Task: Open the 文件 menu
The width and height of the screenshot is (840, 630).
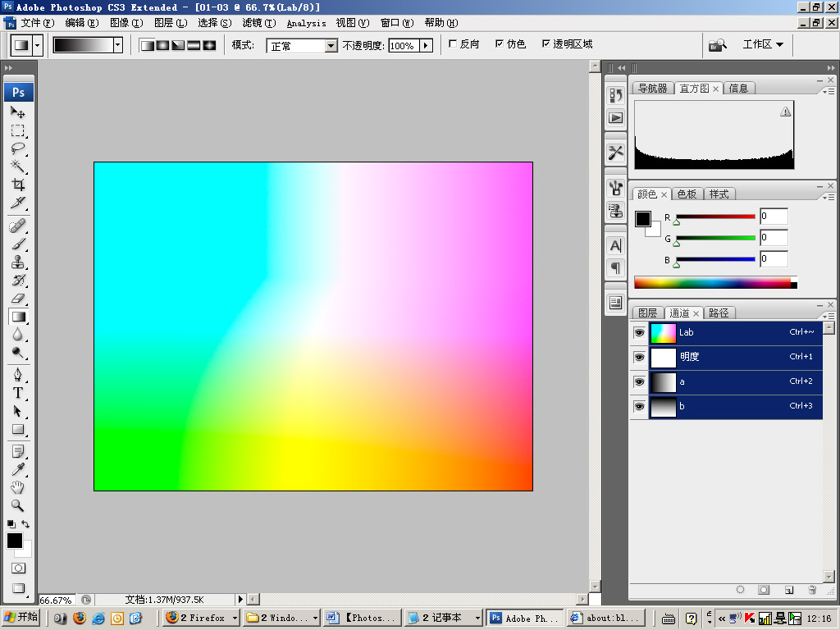Action: coord(37,23)
